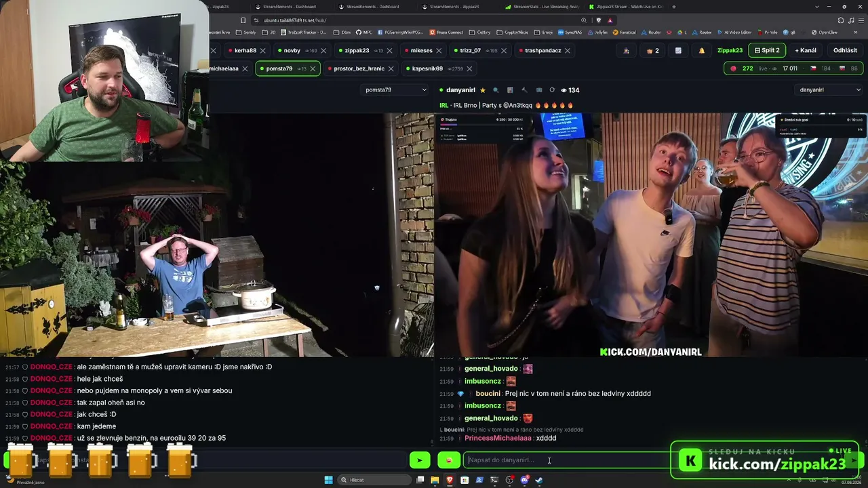Open Discord from taskbar
The image size is (868, 488).
tap(524, 480)
